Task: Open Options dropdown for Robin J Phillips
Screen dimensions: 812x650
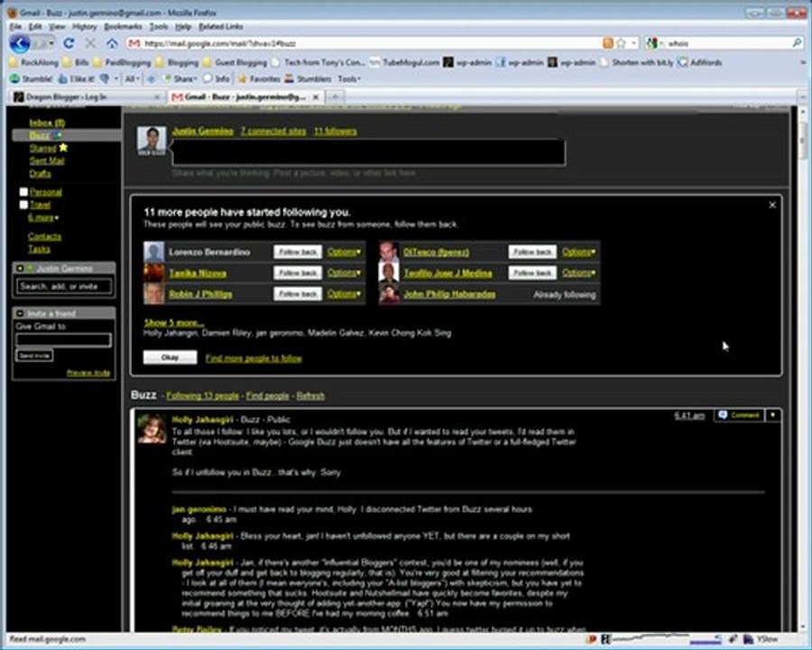Action: pyautogui.click(x=344, y=294)
